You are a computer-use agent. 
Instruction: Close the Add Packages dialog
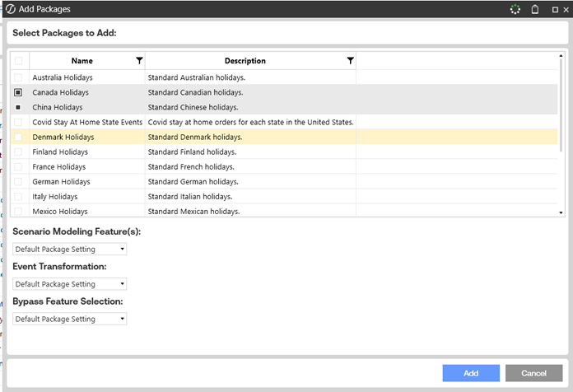coord(565,9)
